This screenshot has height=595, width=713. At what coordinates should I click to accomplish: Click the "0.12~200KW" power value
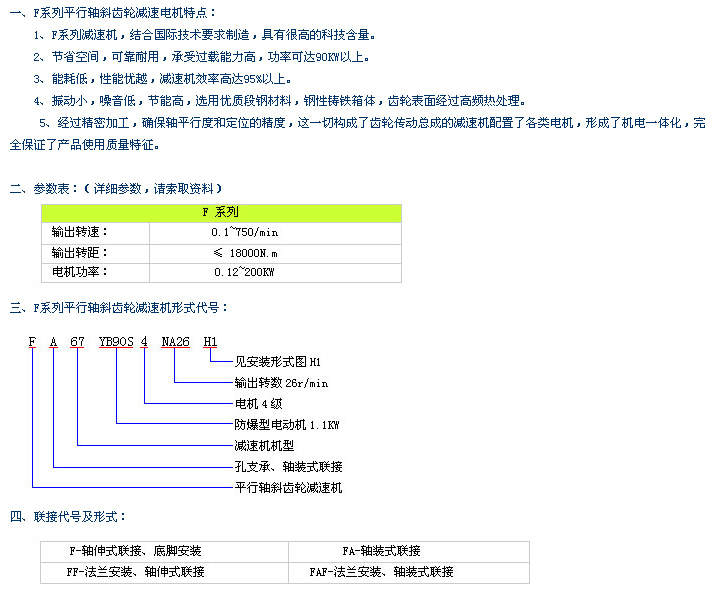[244, 272]
